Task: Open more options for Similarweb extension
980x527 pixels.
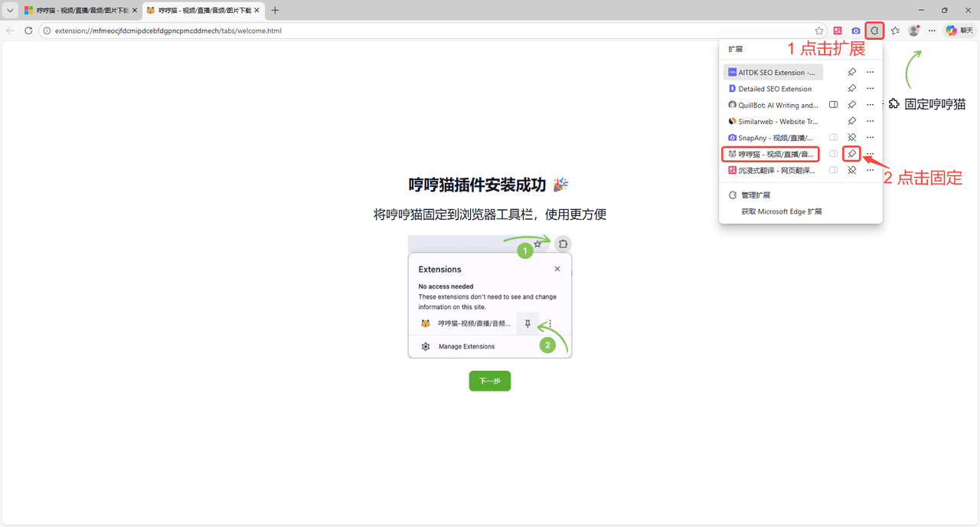Action: pyautogui.click(x=870, y=121)
